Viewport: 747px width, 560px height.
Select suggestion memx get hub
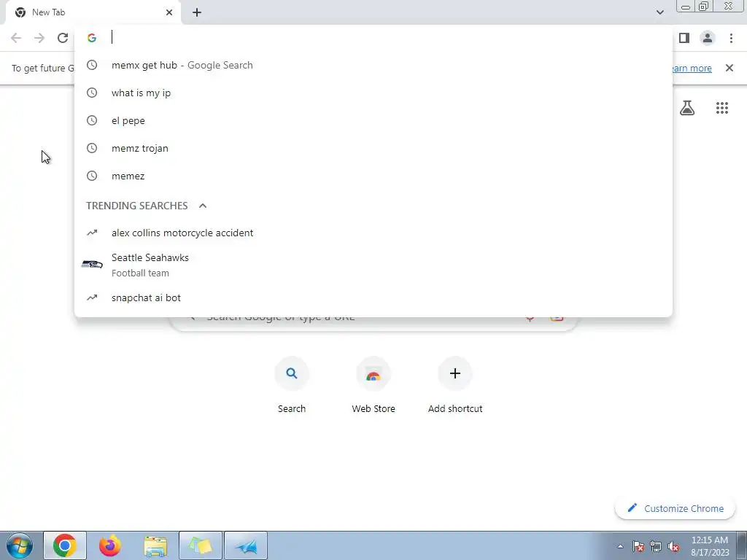(x=373, y=65)
